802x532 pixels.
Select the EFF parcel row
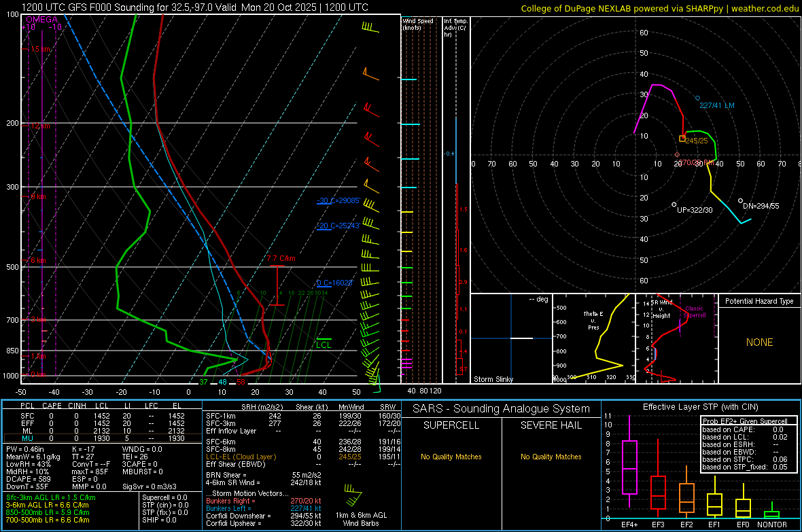(103, 423)
